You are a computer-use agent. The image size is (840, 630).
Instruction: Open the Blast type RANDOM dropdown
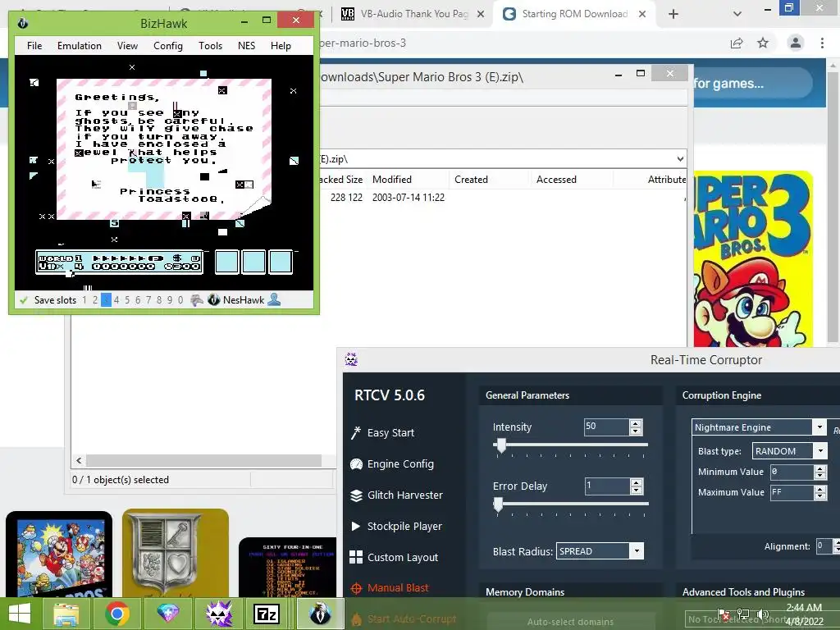790,451
